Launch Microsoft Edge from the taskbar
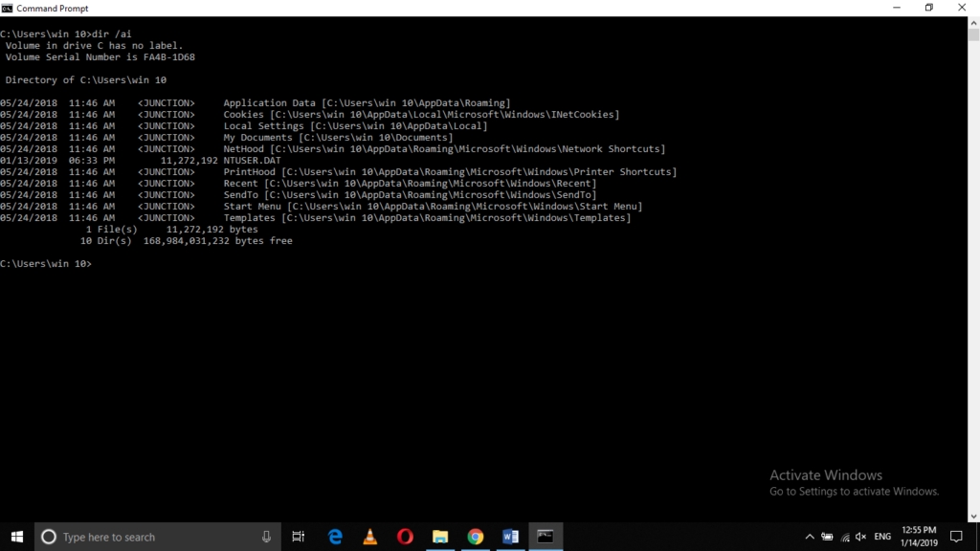 [335, 537]
